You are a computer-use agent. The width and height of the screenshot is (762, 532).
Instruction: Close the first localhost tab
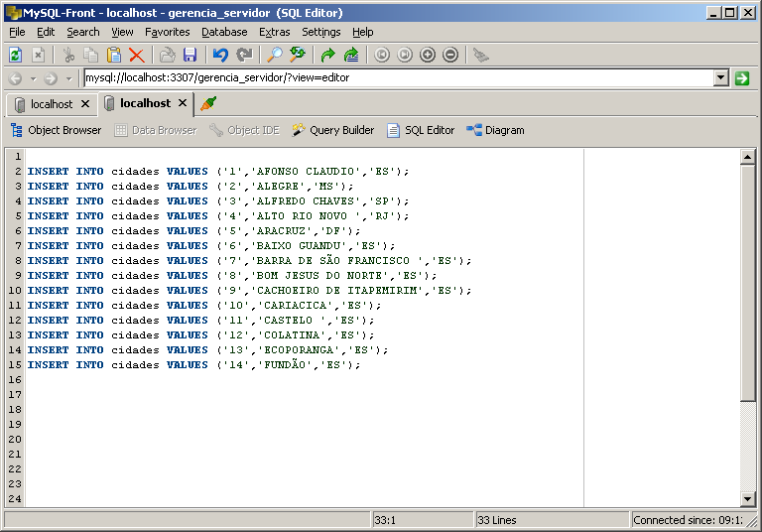coord(85,104)
